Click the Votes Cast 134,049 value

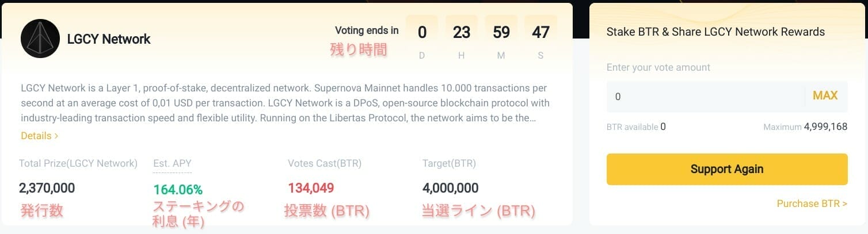click(x=311, y=188)
